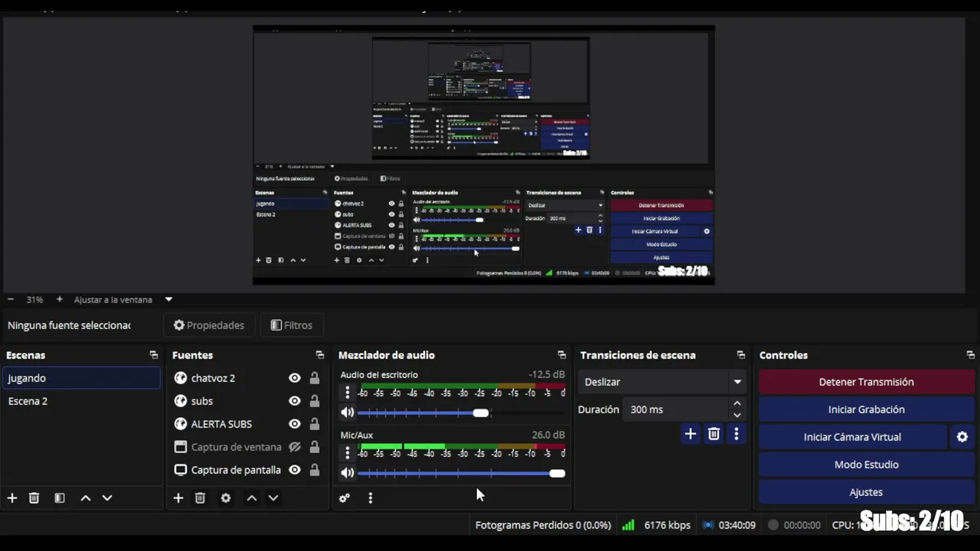Undock the Mezclador de audio panel
This screenshot has height=551, width=980.
561,355
